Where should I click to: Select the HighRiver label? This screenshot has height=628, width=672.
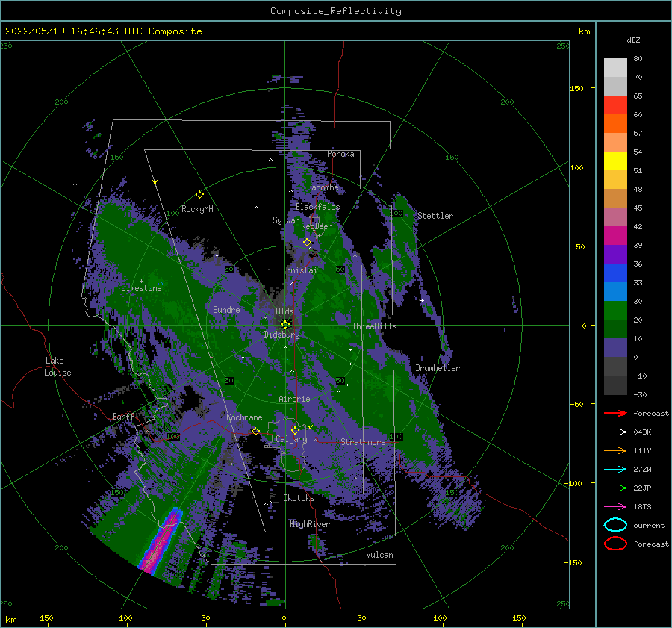click(310, 524)
